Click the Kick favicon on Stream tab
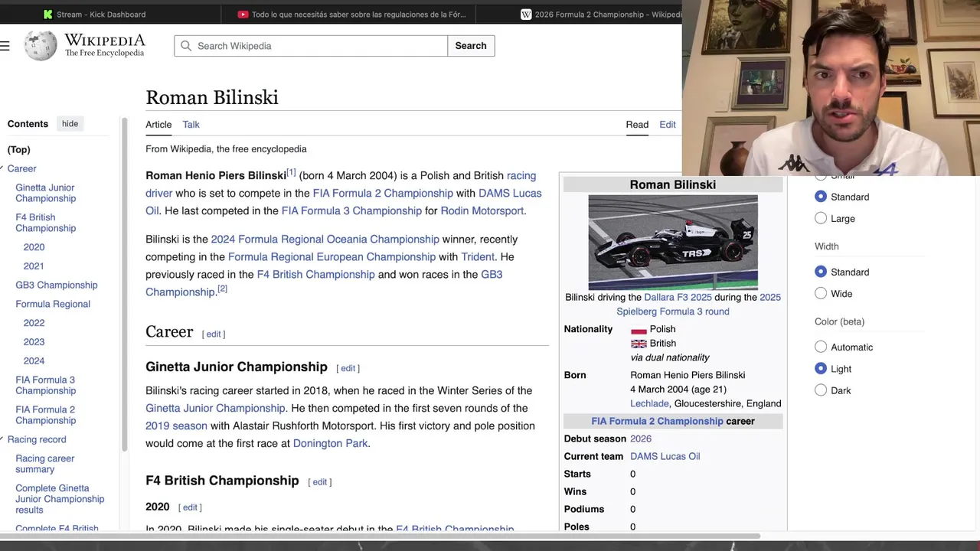The width and height of the screenshot is (980, 551). (48, 15)
